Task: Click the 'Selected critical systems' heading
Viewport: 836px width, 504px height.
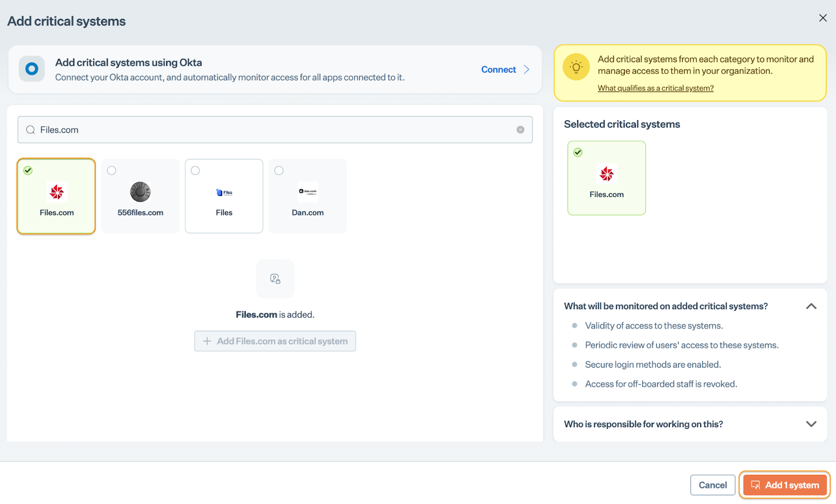Action: click(x=622, y=124)
